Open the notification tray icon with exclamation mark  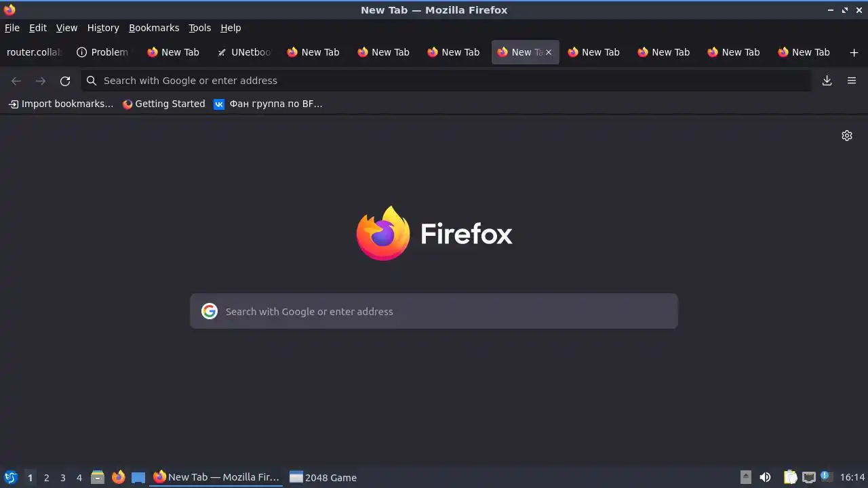(825, 476)
